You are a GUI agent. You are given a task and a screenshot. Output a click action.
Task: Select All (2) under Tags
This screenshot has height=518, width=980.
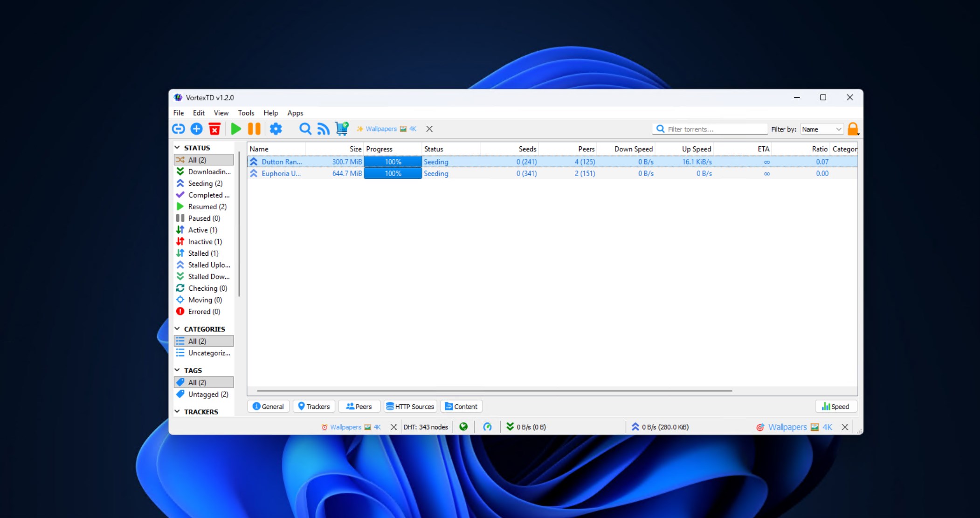[x=204, y=382]
